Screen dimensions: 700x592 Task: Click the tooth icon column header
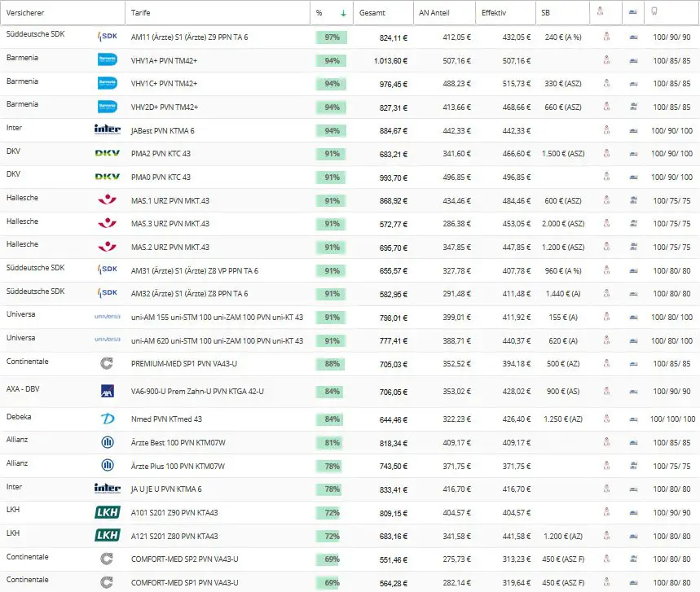point(654,11)
